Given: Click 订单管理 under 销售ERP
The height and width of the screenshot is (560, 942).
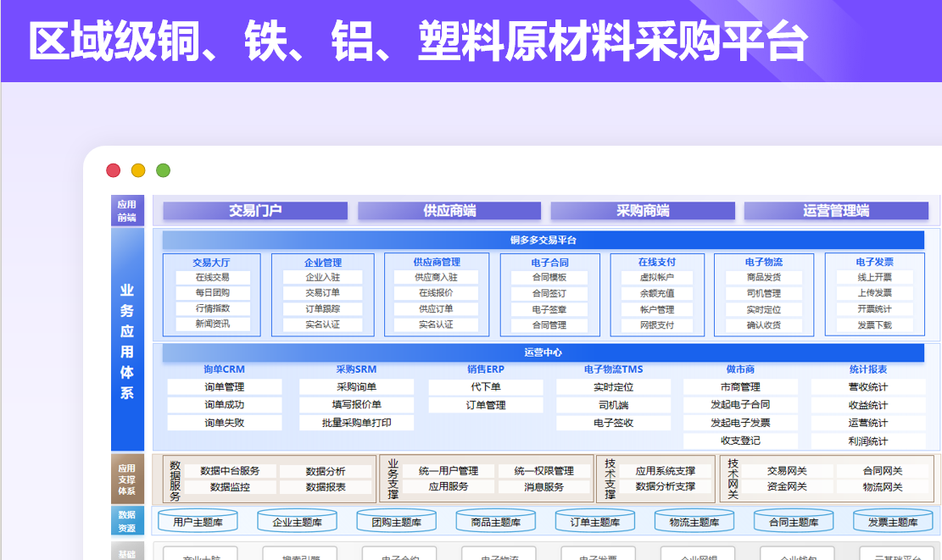Looking at the screenshot, I should pos(486,405).
